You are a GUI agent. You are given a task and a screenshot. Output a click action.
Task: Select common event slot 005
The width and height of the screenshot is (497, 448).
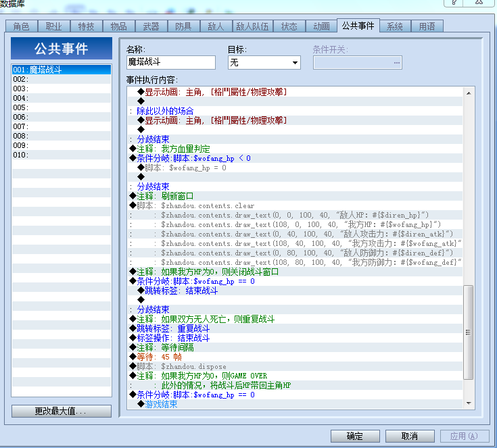coord(62,107)
